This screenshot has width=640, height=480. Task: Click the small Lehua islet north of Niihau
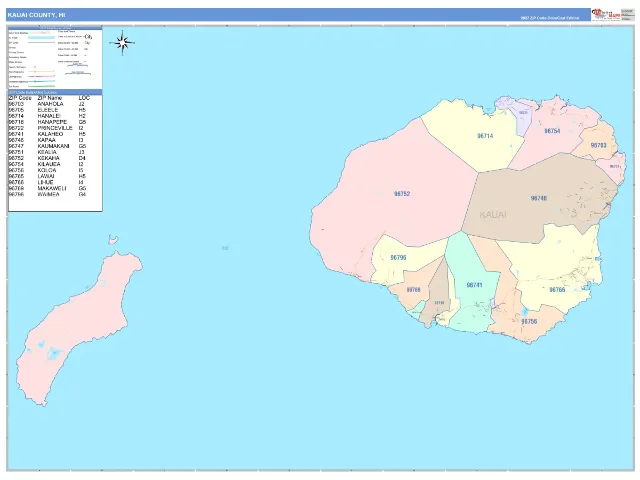(113, 239)
